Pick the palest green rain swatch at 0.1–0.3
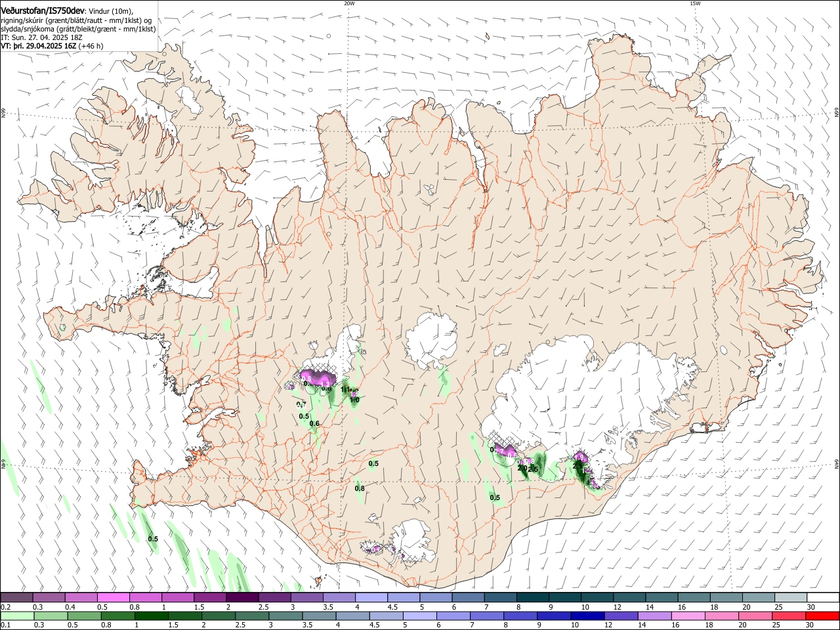 (17, 616)
